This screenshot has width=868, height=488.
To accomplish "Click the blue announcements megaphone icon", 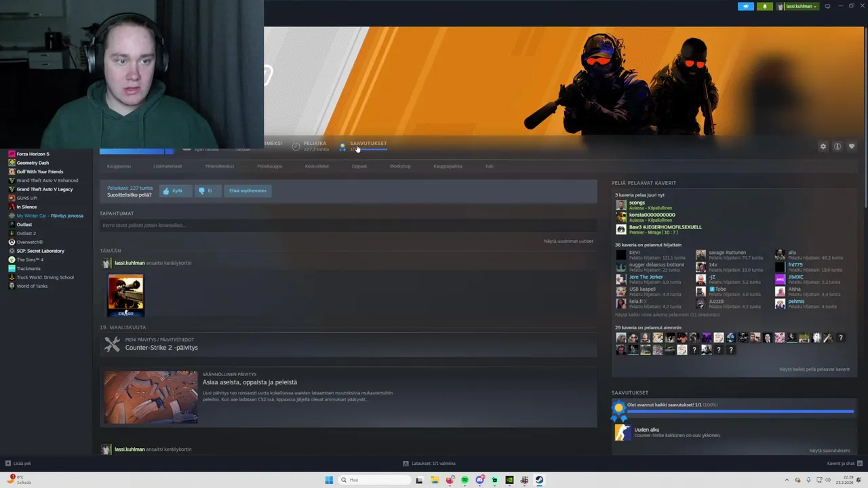I will click(746, 6).
